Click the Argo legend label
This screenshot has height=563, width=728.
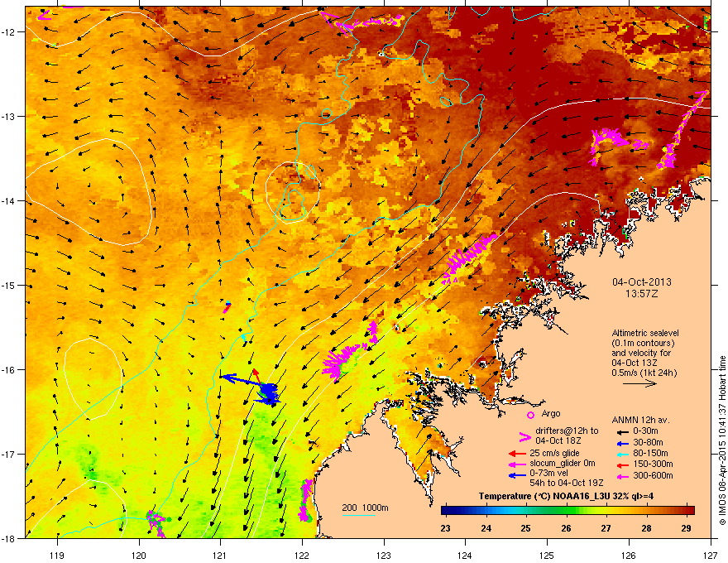[551, 413]
